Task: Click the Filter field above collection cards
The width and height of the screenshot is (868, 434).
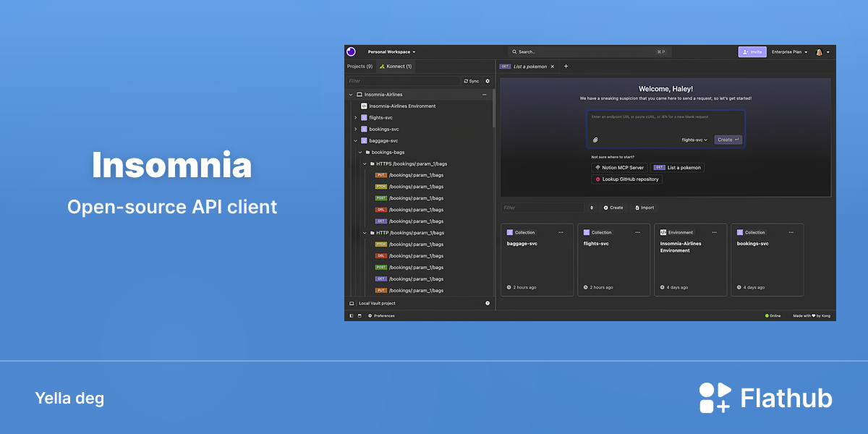Action: [x=543, y=208]
